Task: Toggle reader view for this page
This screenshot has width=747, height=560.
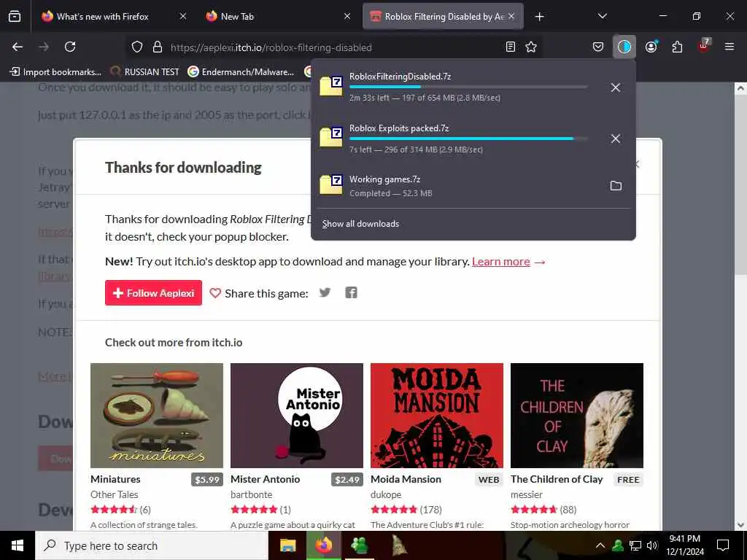Action: 510,47
